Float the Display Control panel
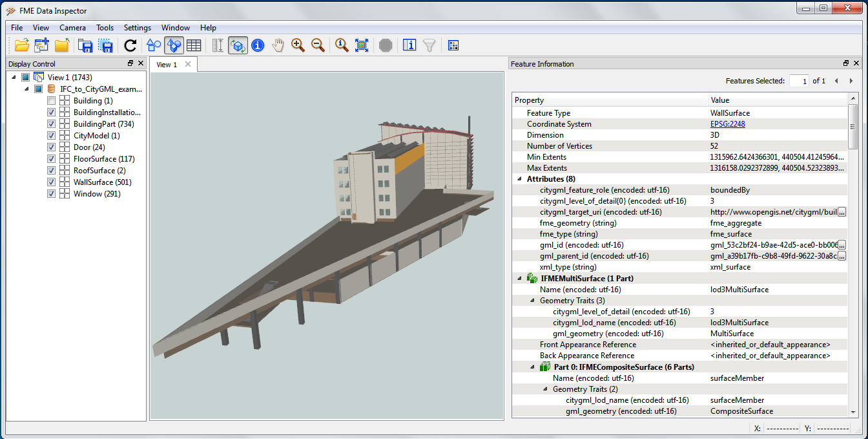 point(130,63)
